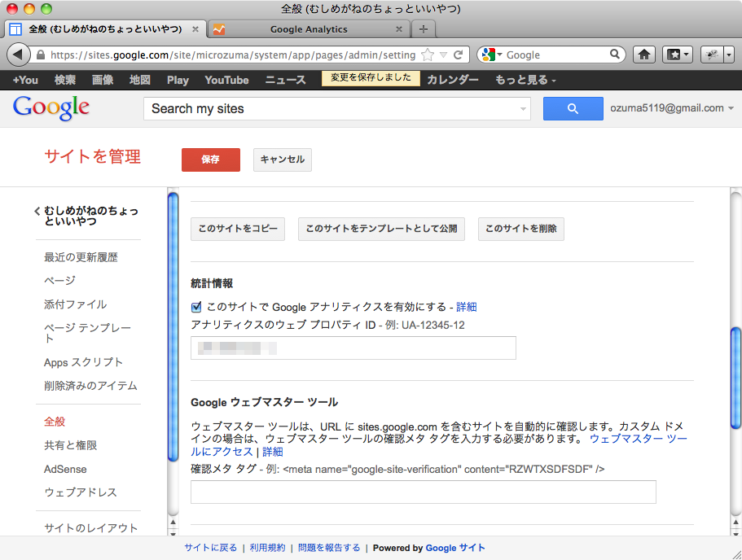Image resolution: width=742 pixels, height=560 pixels.
Task: Open サイトのレイアウト in sidebar
Action: (91, 527)
